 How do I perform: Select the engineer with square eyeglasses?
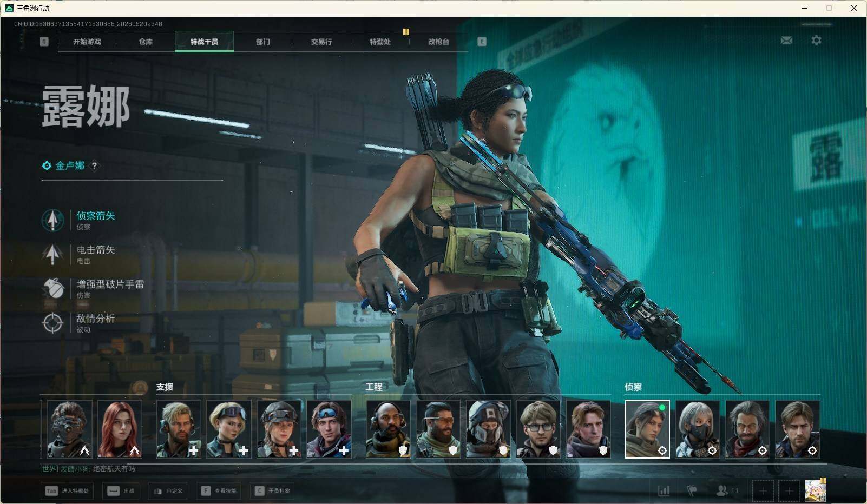(538, 429)
